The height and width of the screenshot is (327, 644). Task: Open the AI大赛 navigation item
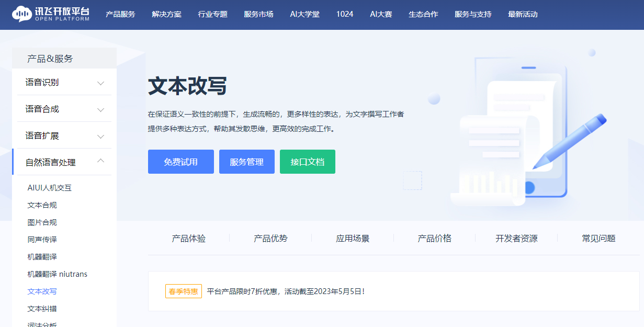381,14
